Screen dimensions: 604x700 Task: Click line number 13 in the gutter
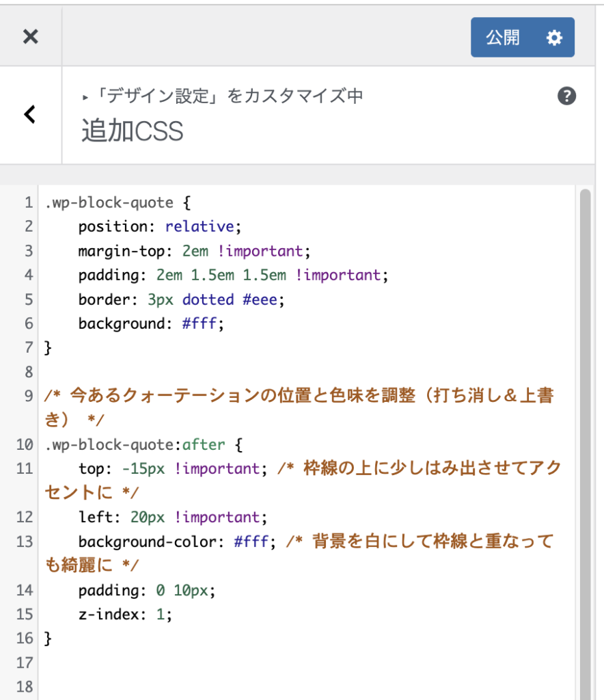pyautogui.click(x=25, y=541)
